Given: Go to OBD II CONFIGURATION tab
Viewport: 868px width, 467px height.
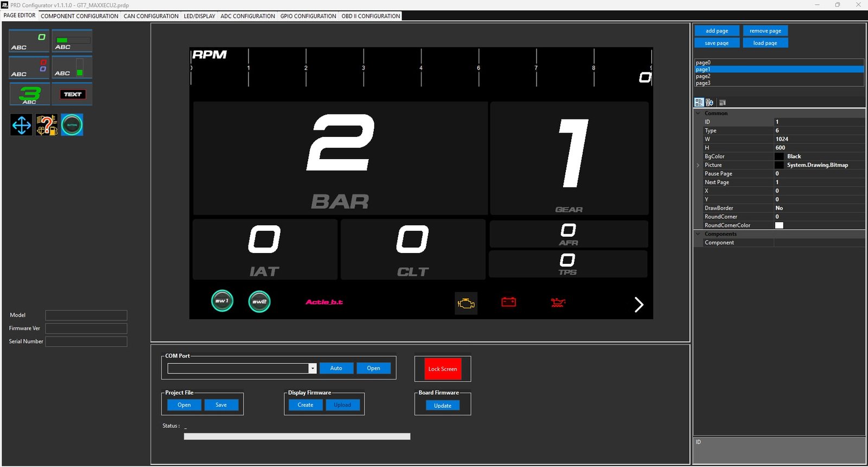Looking at the screenshot, I should pyautogui.click(x=371, y=16).
